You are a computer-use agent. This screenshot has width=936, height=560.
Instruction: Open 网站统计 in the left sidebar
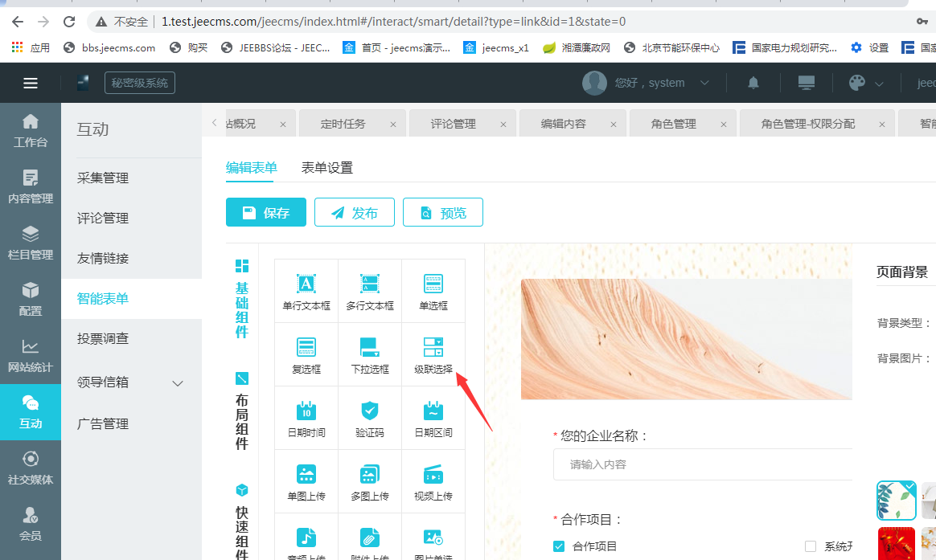click(x=31, y=355)
